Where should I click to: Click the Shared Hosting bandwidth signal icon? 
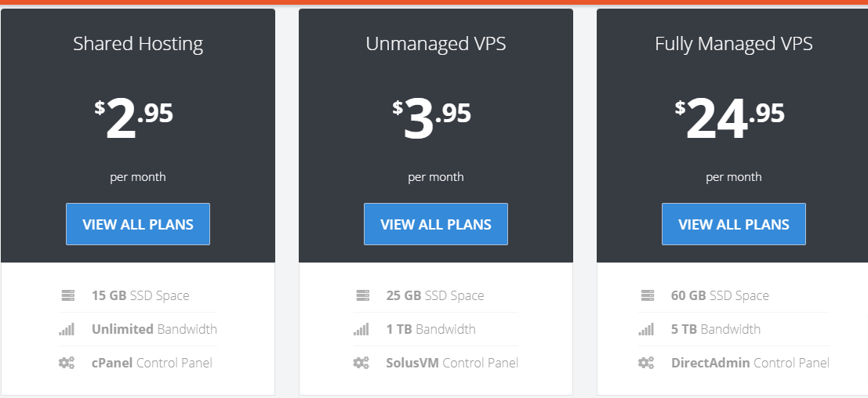67,330
